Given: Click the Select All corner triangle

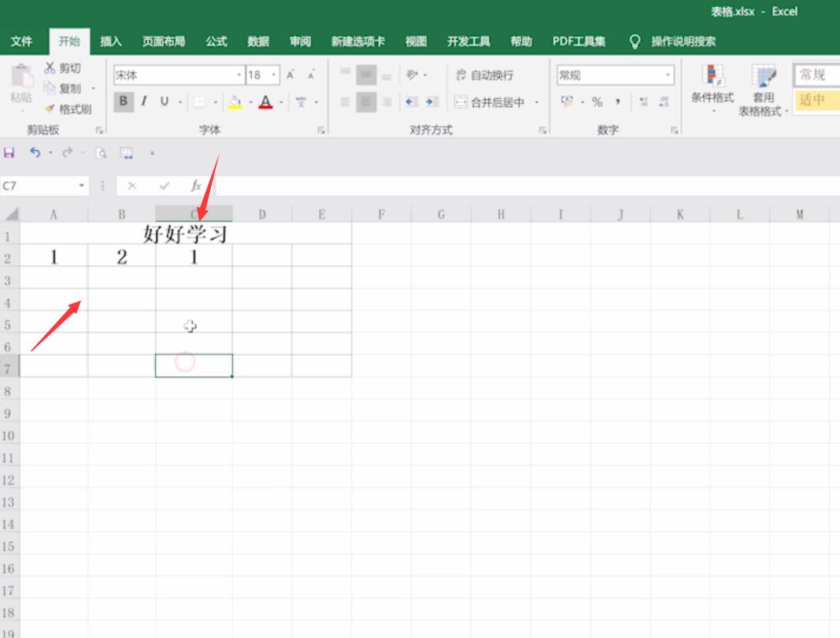Looking at the screenshot, I should 12,215.
